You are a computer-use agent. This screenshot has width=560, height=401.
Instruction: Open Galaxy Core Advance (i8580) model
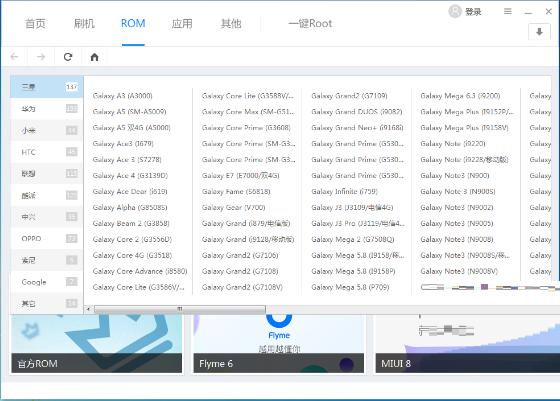140,271
